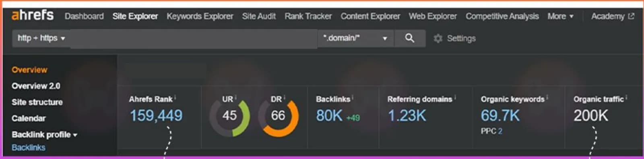
Task: Click Referring domains value 1.23K
Action: tap(407, 116)
